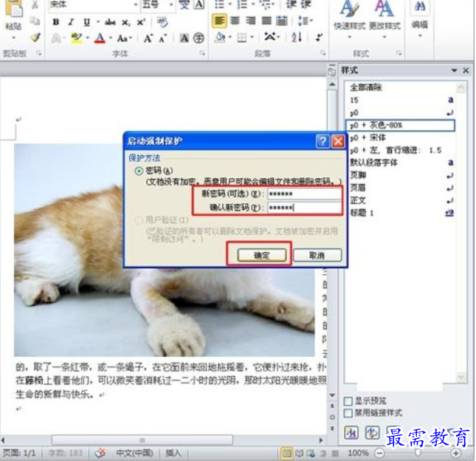
Task: Toggle show paragraph marks
Action: (x=319, y=38)
